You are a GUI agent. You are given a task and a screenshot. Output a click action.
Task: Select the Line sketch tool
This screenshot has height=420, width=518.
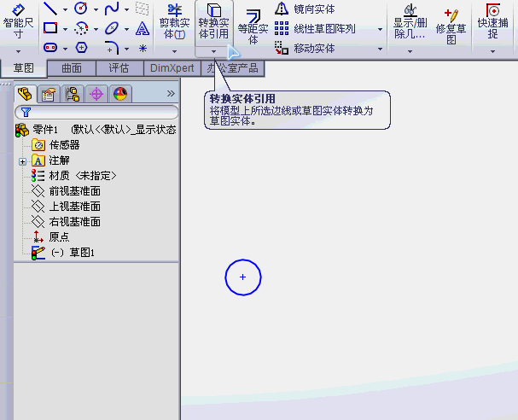coord(50,9)
